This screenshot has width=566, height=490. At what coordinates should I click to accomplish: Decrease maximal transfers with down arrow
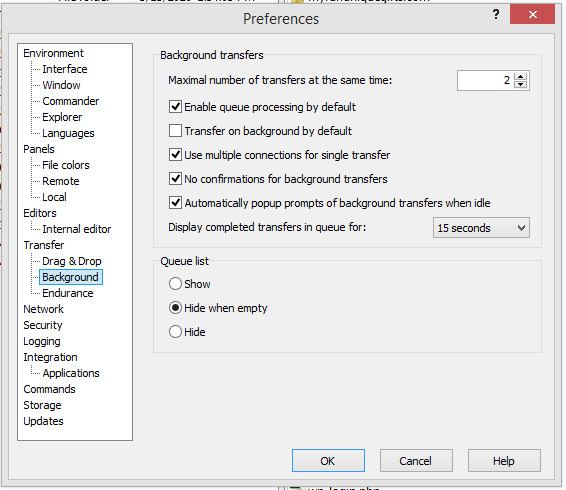(x=520, y=84)
